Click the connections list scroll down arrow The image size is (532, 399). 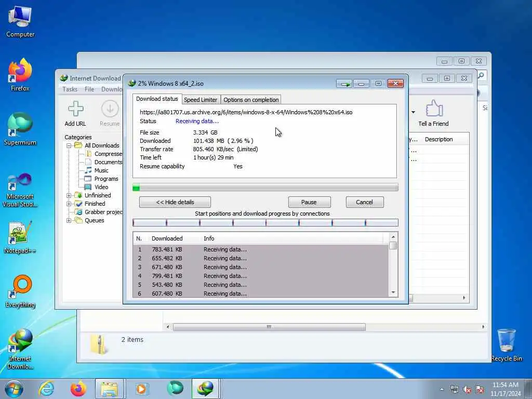393,292
